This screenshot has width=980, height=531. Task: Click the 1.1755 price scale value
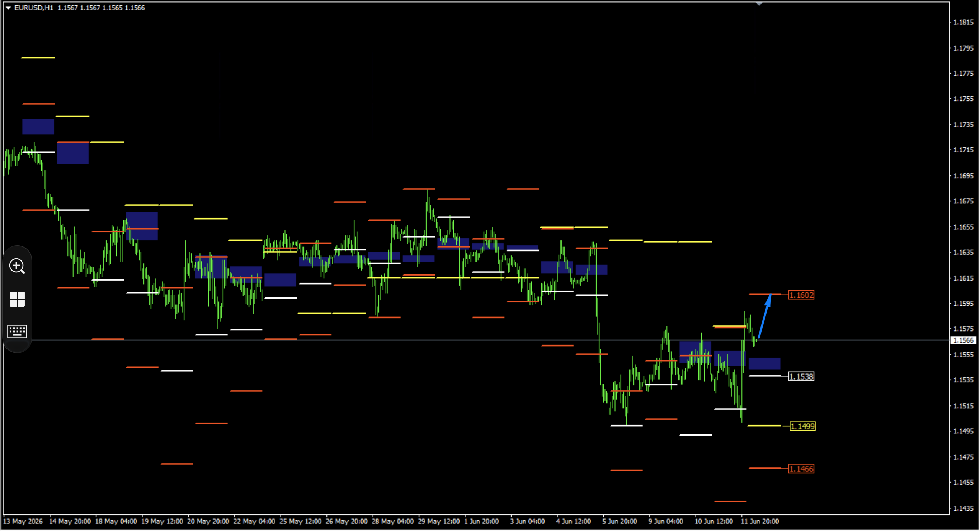click(963, 99)
